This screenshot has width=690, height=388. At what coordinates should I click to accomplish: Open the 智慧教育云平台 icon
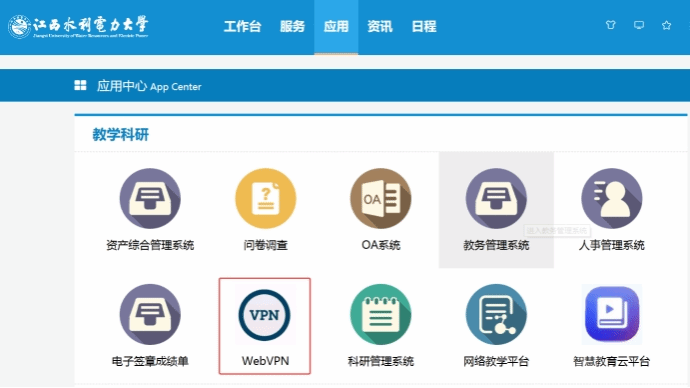coord(612,315)
